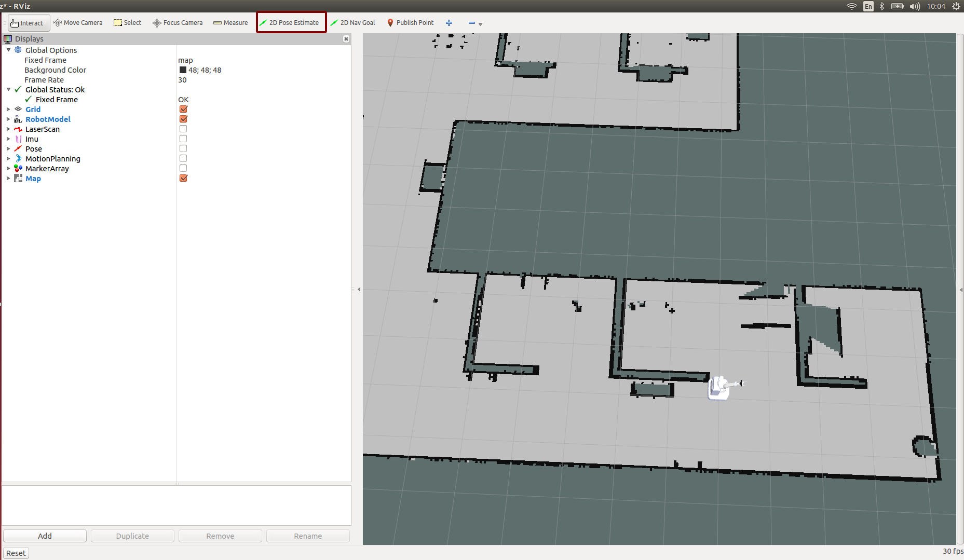Enable the MotionPlanning display checkbox
The image size is (964, 560).
[x=183, y=159]
